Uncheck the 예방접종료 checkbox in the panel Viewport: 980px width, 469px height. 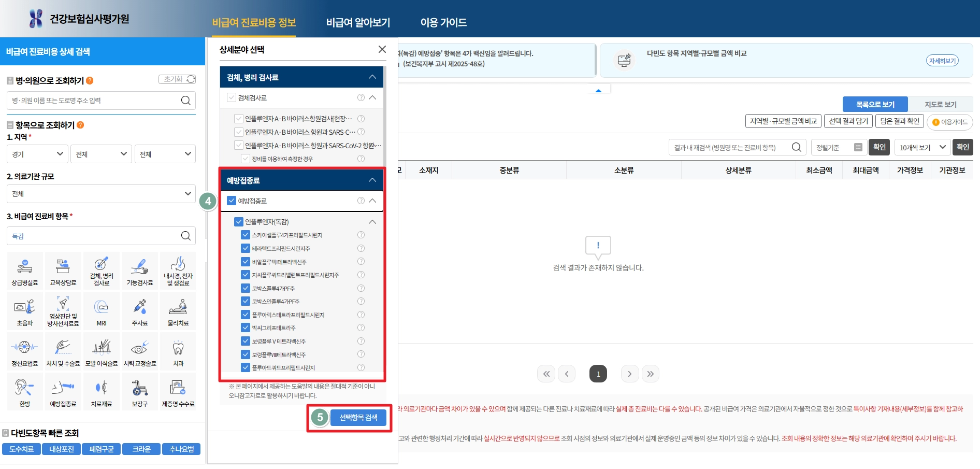[232, 201]
